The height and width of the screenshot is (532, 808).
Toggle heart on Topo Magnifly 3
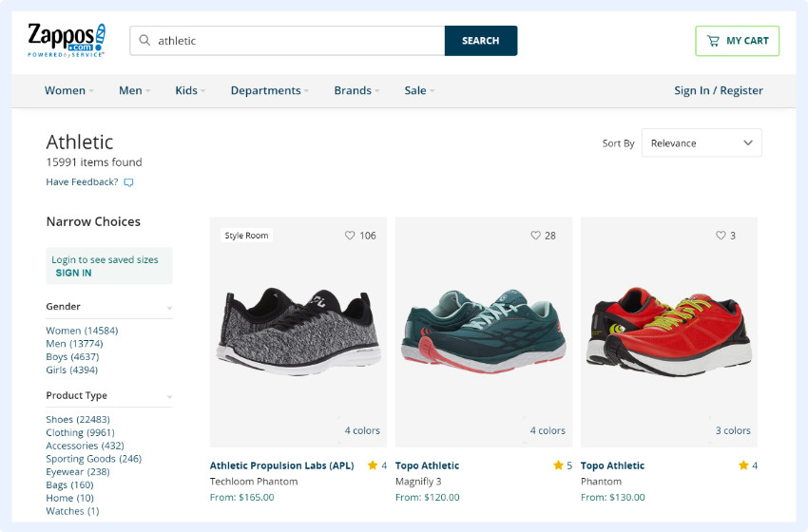coord(535,236)
